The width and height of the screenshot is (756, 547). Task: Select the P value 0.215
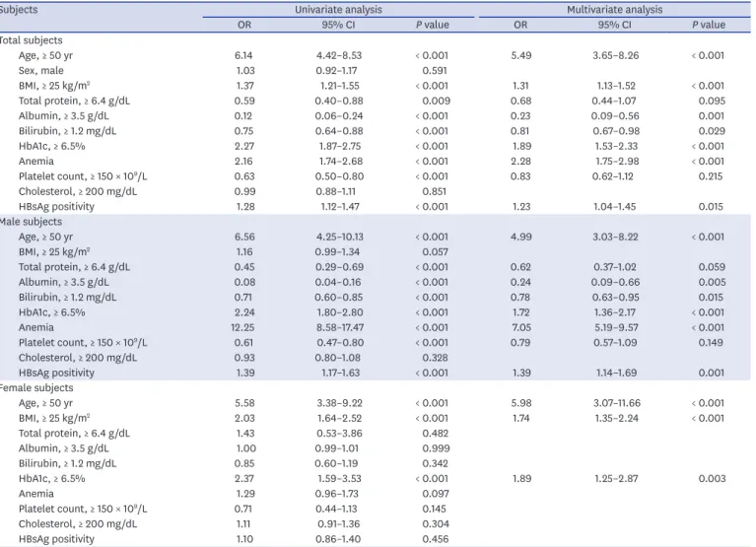click(x=711, y=176)
